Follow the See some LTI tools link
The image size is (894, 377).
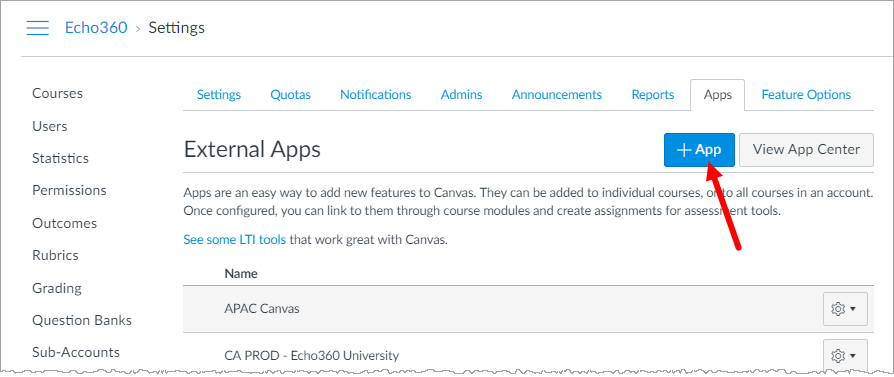tap(235, 240)
